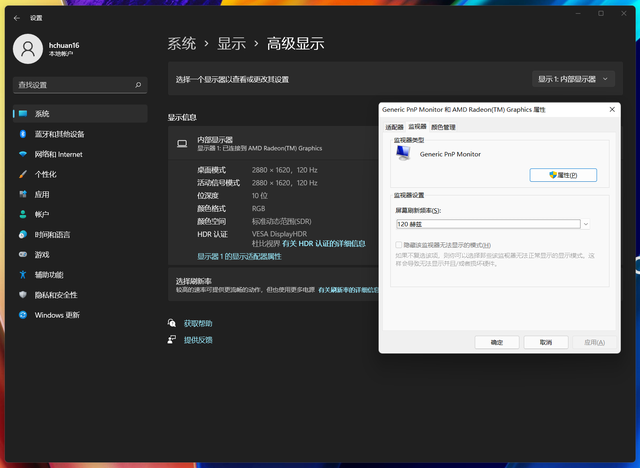640x468 pixels.
Task: Click the 应用(A) button in the dialog
Action: click(594, 342)
